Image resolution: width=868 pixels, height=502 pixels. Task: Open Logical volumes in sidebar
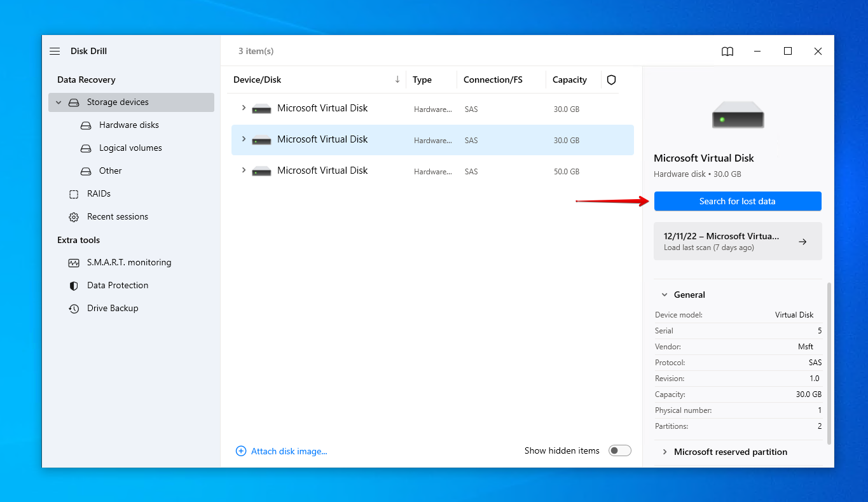click(x=130, y=148)
